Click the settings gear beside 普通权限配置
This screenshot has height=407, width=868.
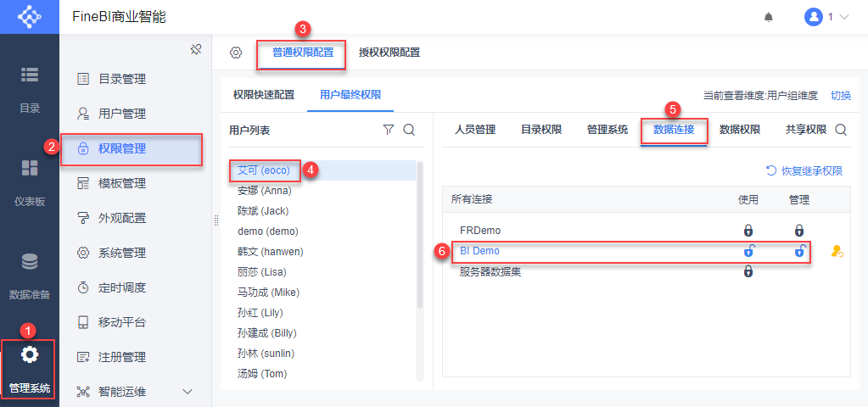[236, 53]
